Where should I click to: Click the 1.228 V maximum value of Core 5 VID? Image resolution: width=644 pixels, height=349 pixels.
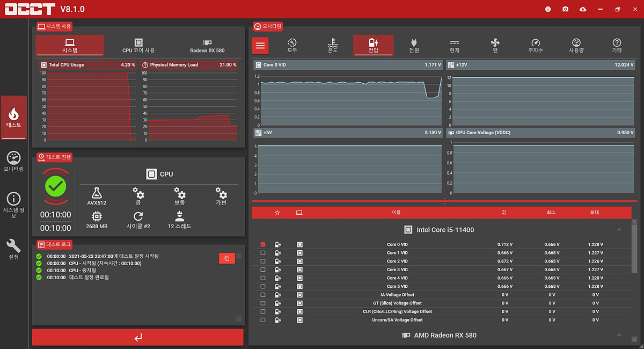click(595, 286)
